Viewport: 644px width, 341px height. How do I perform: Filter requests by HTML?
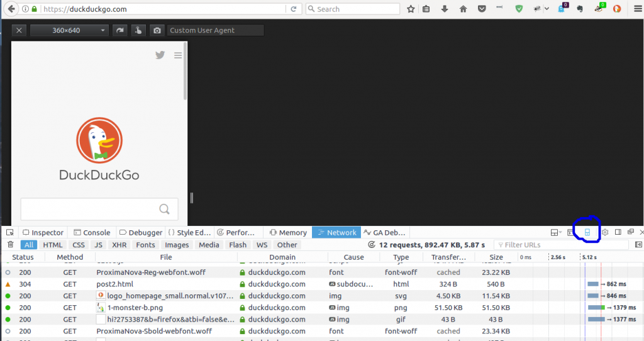click(53, 245)
